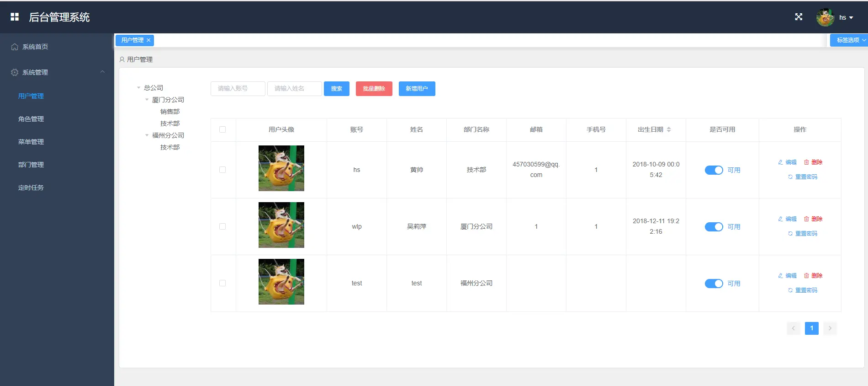Switch to the 用户管理 tab
Image resolution: width=868 pixels, height=386 pixels.
pyautogui.click(x=132, y=40)
